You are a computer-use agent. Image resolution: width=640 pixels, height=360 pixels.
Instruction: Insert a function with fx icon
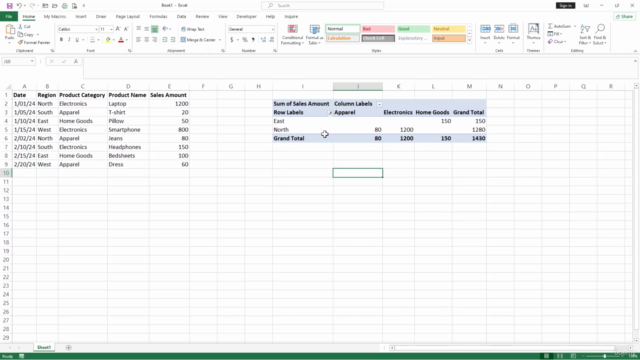(x=76, y=61)
